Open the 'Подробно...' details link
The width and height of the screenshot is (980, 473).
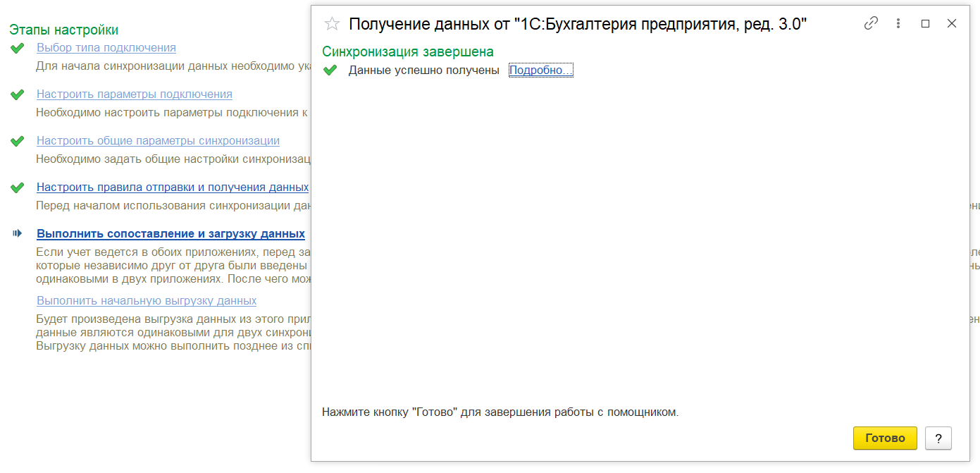point(540,70)
